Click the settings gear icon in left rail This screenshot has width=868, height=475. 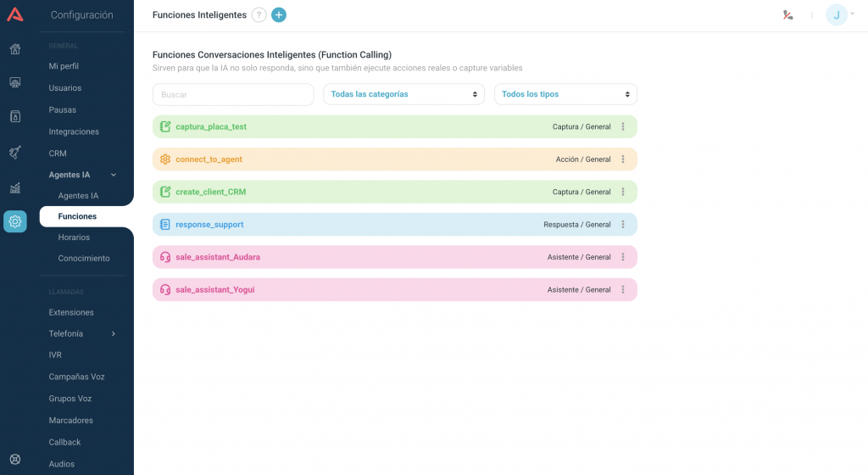14,221
